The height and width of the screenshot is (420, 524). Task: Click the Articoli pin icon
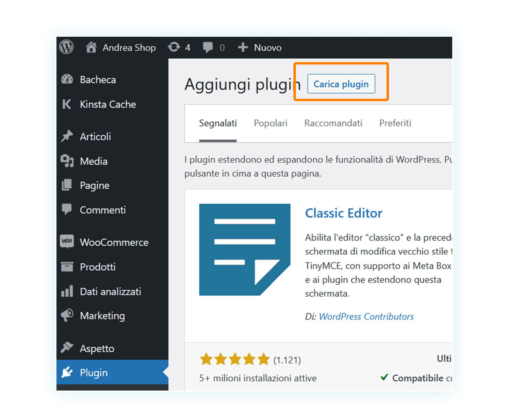point(67,136)
